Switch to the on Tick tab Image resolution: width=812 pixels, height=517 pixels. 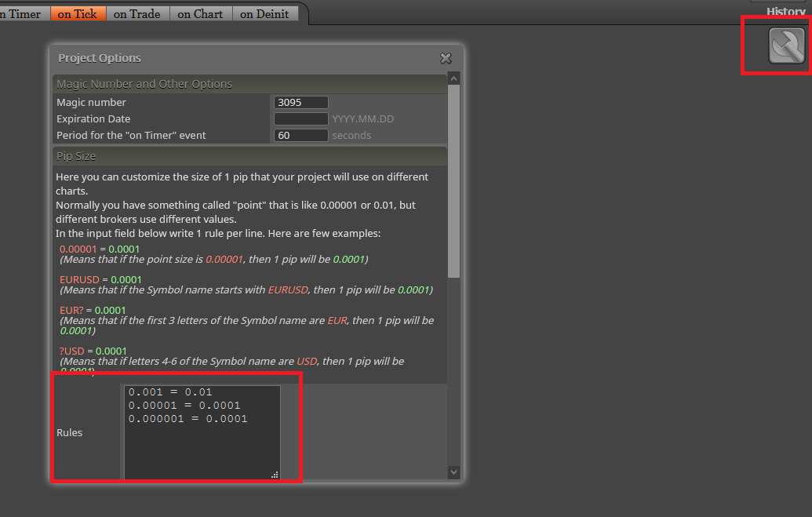click(x=78, y=14)
